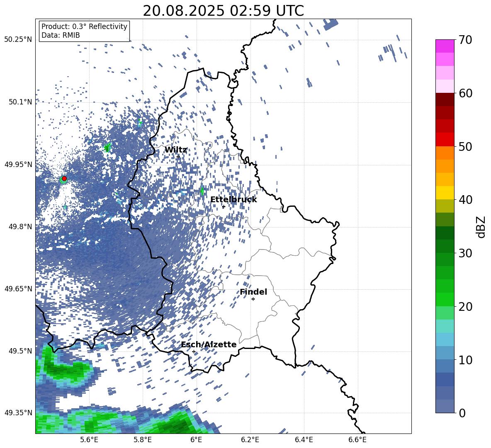Screen dimensions: 491x448
Task: Click the 49.65°N latitude label
Action: tap(19, 288)
